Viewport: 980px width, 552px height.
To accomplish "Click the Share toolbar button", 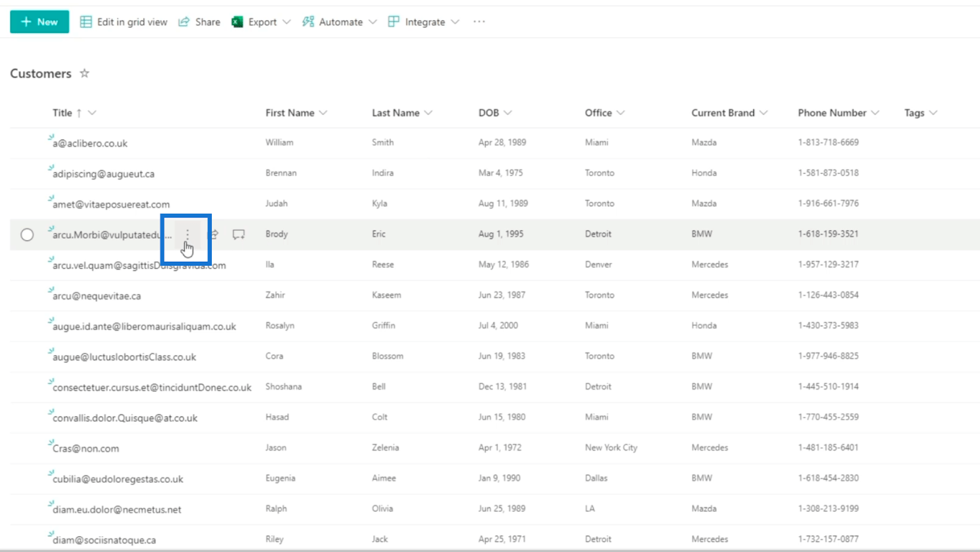I will click(x=199, y=22).
